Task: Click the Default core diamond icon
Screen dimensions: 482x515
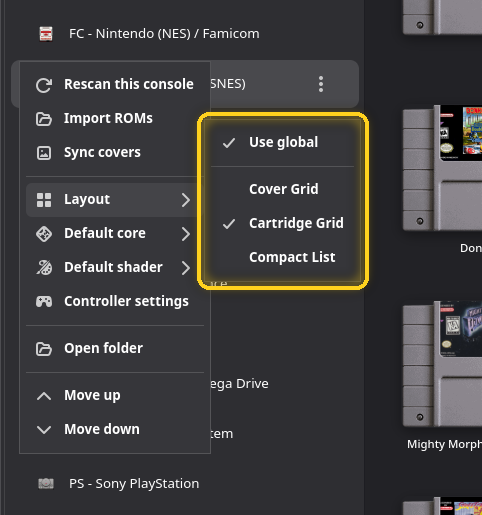Action: tap(44, 234)
